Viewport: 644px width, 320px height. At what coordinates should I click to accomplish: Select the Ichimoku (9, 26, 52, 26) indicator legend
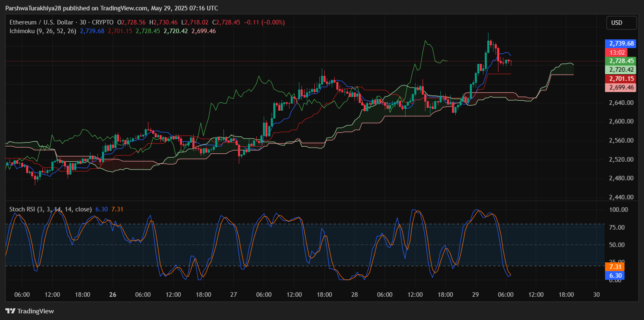43,31
